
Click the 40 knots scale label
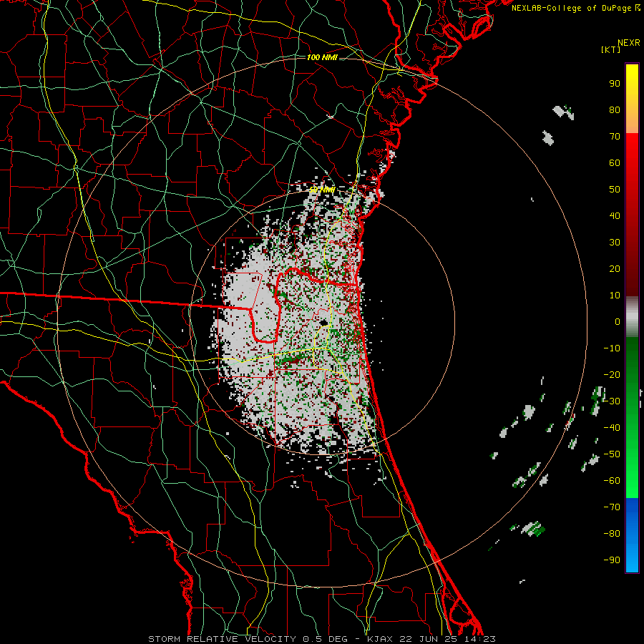[x=615, y=215]
